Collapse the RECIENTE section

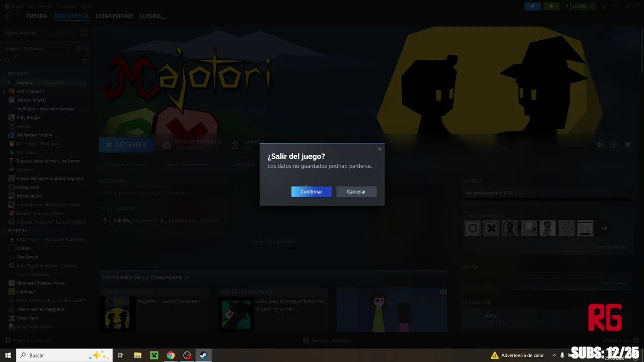pyautogui.click(x=18, y=74)
